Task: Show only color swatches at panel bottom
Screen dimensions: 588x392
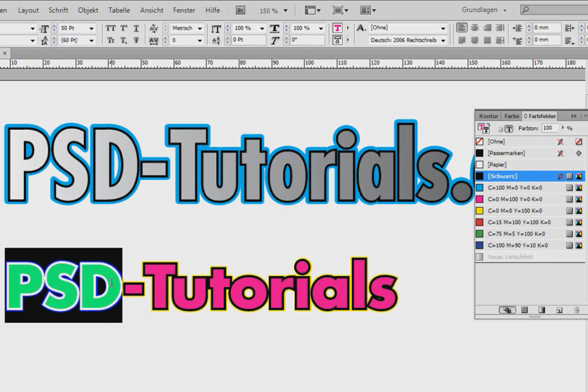Action: (x=524, y=310)
